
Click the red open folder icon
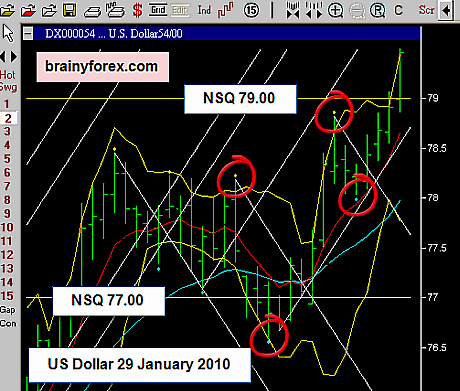tap(28, 10)
